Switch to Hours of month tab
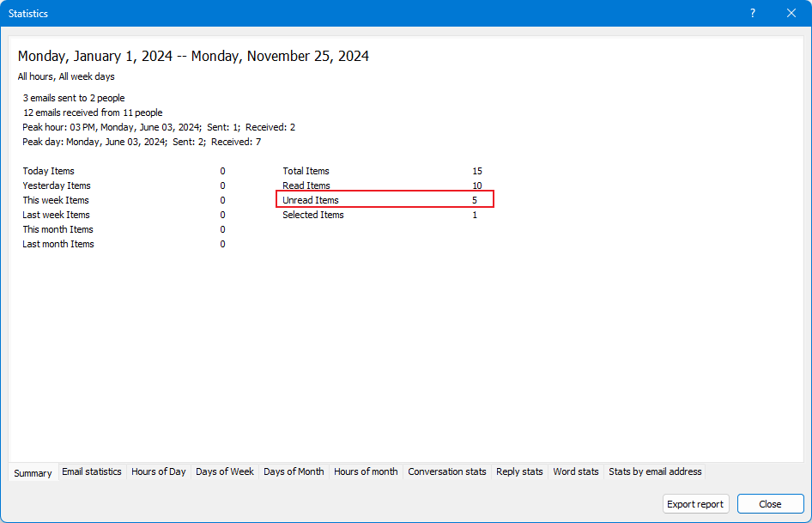812x523 pixels. [x=366, y=471]
